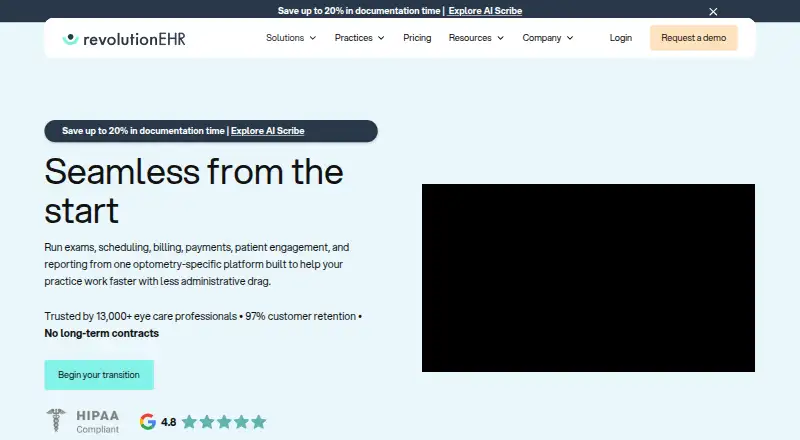This screenshot has width=800, height=440.
Task: Expand the Company dropdown chevron
Action: coord(570,38)
